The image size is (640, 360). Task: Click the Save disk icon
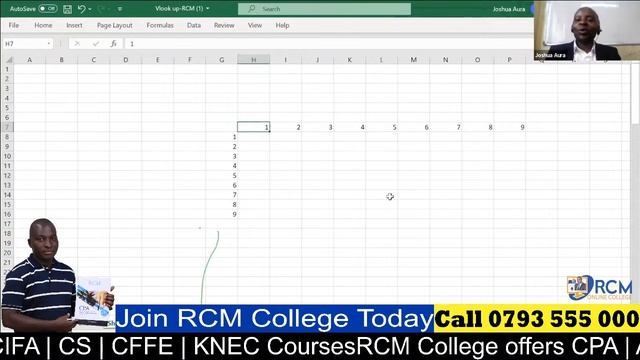tap(67, 9)
